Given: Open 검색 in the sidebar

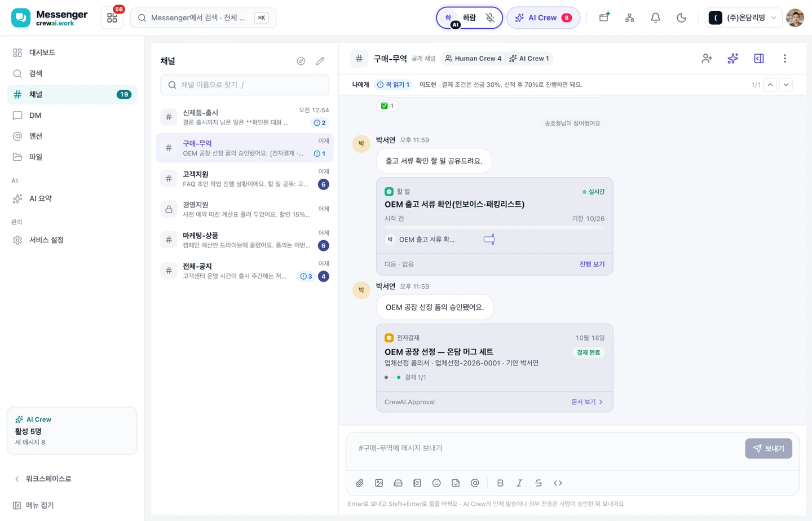Looking at the screenshot, I should pyautogui.click(x=72, y=73).
